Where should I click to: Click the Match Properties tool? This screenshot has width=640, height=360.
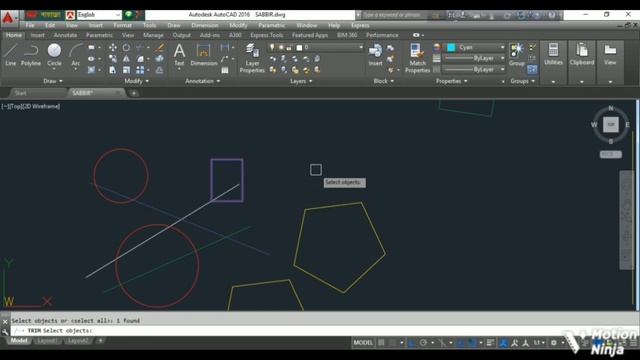[x=417, y=58]
